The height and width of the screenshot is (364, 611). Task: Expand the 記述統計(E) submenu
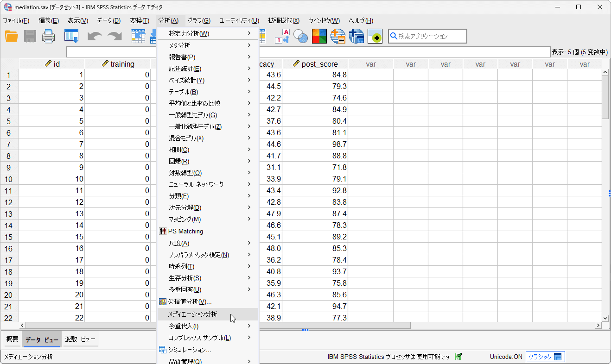tap(185, 69)
